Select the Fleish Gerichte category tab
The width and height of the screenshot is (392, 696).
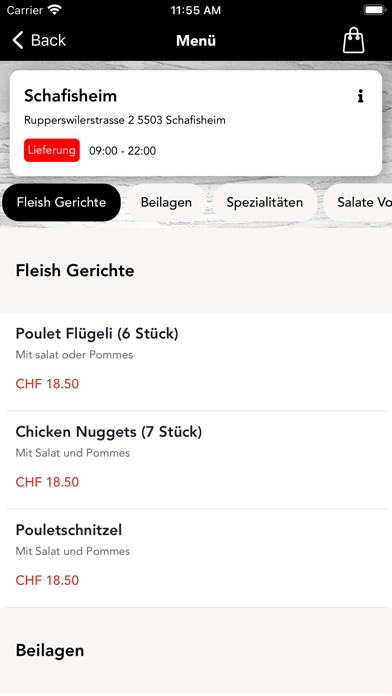61,202
